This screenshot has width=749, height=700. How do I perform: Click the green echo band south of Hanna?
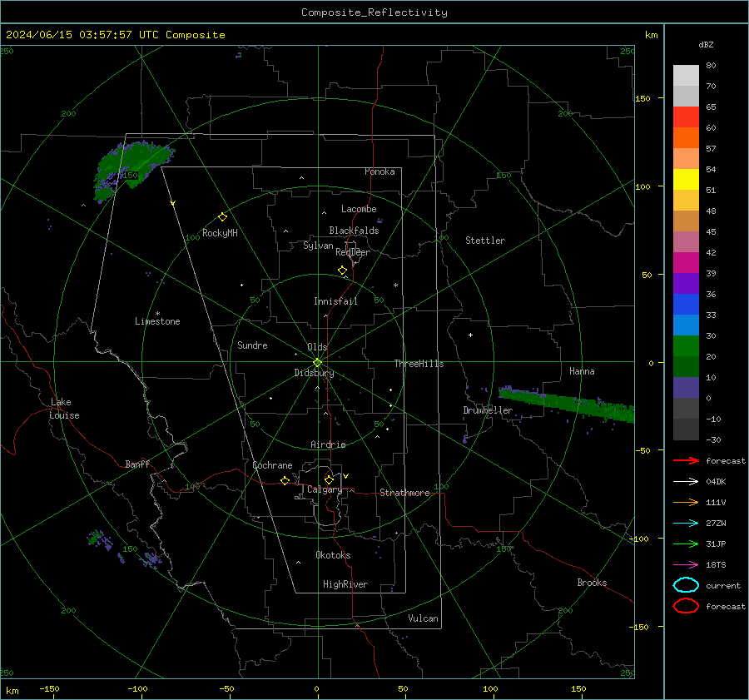(567, 405)
